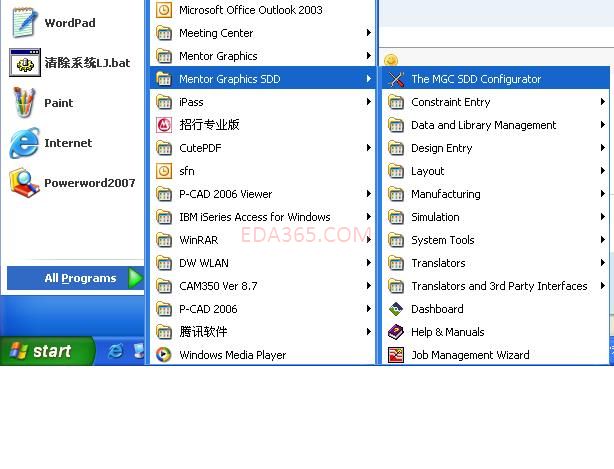Open the Data and Library Management menu entry
This screenshot has width=614, height=469.
click(x=496, y=125)
